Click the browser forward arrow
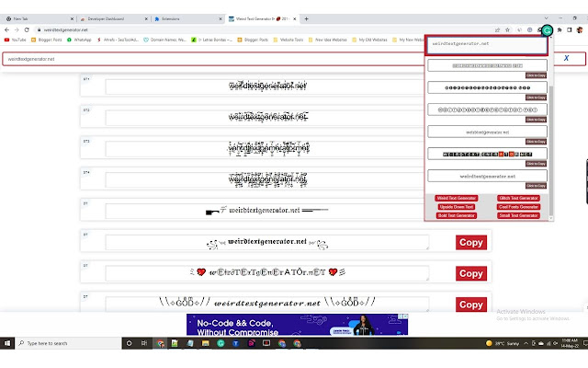 pos(17,29)
